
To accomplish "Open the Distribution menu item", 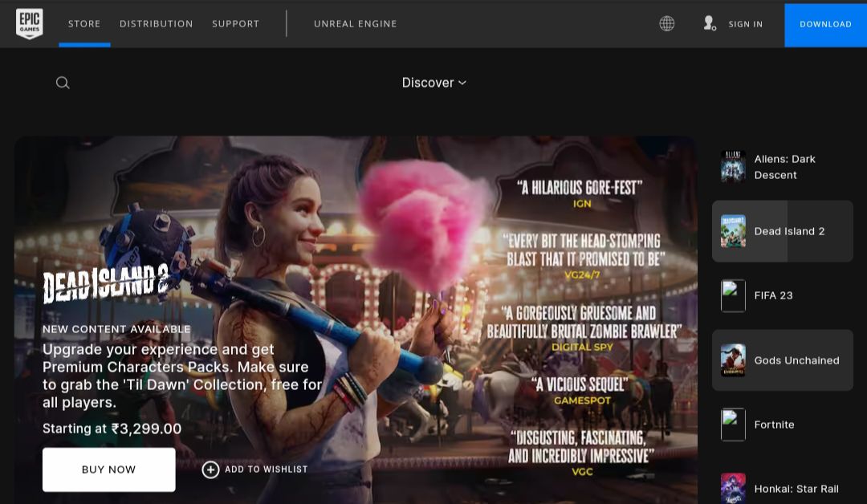I will click(157, 24).
